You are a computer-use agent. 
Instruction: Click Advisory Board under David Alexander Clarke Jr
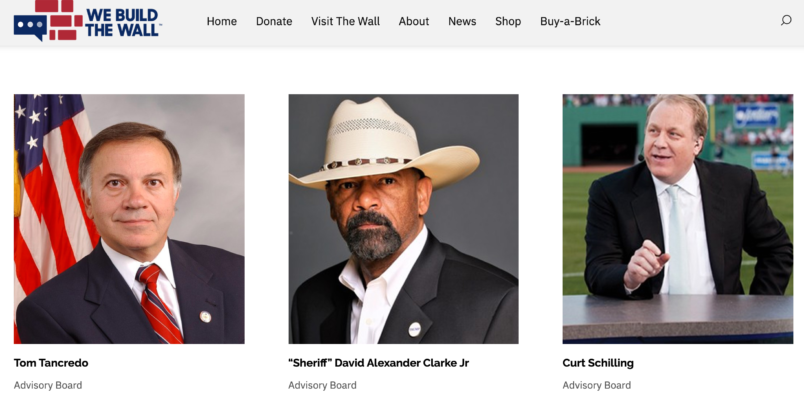[322, 385]
